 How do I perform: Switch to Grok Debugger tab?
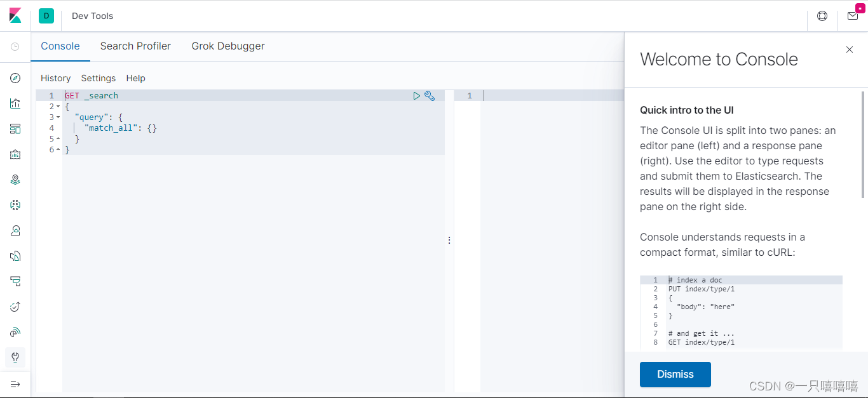pyautogui.click(x=228, y=46)
